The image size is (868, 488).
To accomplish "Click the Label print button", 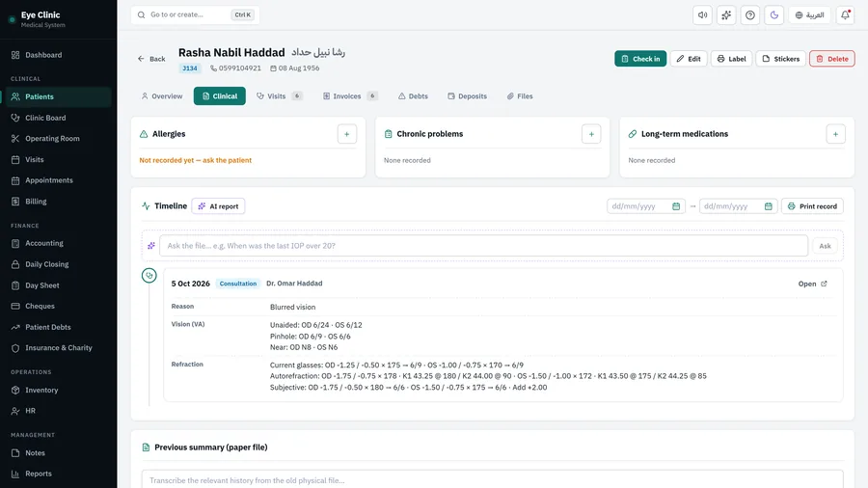I will click(x=731, y=59).
